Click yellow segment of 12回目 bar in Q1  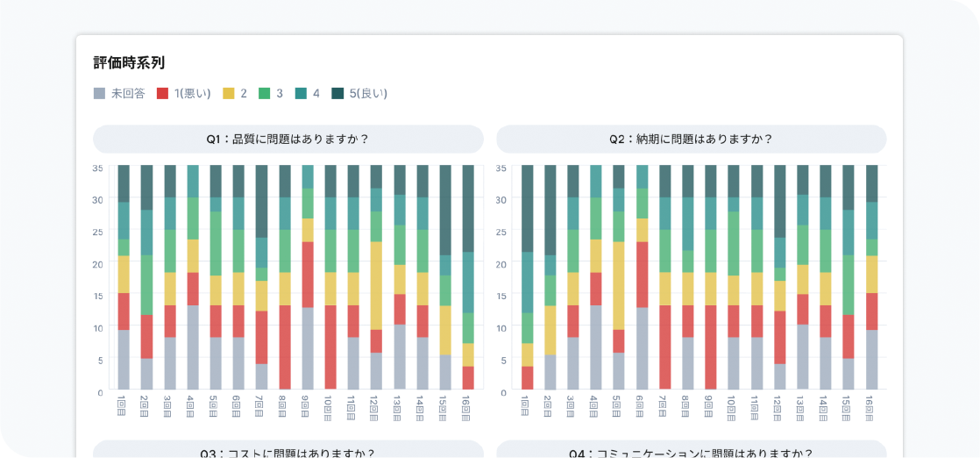point(376,285)
